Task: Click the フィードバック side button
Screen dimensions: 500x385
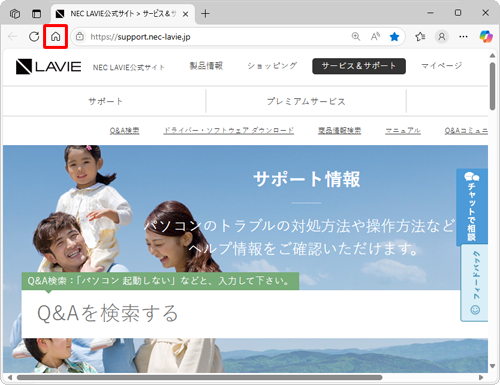Action: 474,283
